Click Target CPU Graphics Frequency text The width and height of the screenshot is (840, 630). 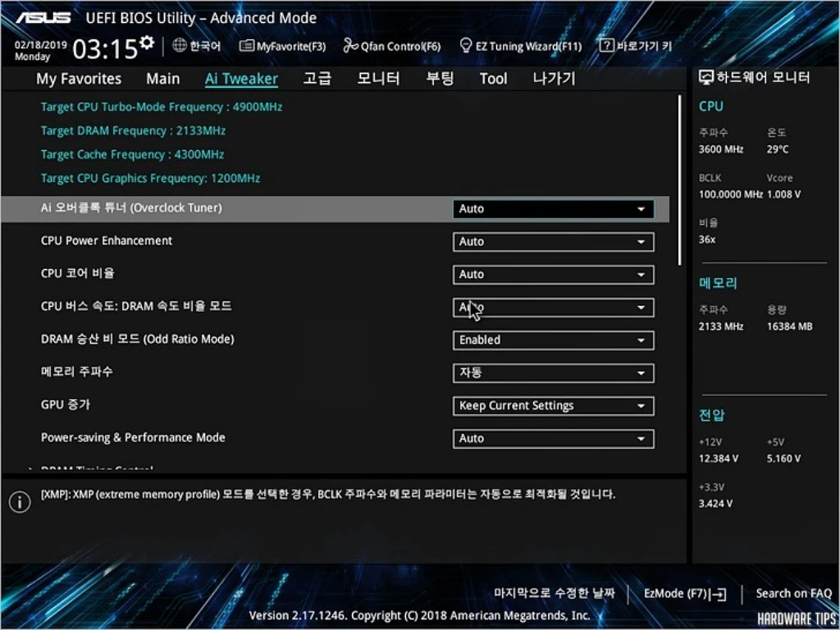click(x=150, y=178)
